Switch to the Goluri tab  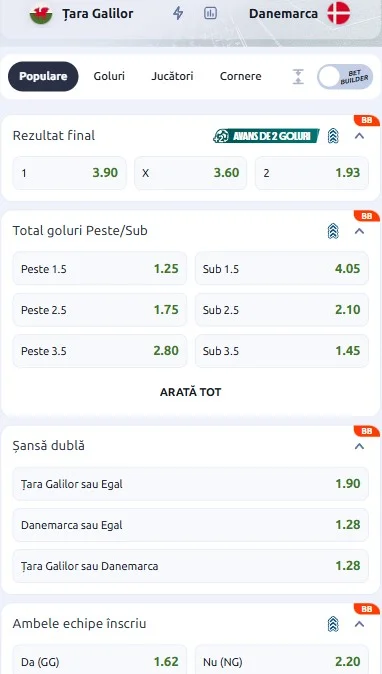point(109,76)
